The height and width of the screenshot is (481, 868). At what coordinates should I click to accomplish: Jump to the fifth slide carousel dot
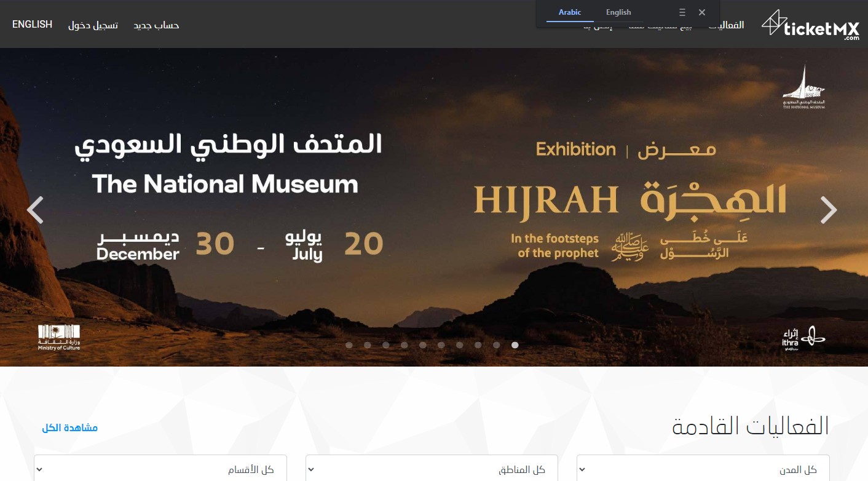(423, 345)
